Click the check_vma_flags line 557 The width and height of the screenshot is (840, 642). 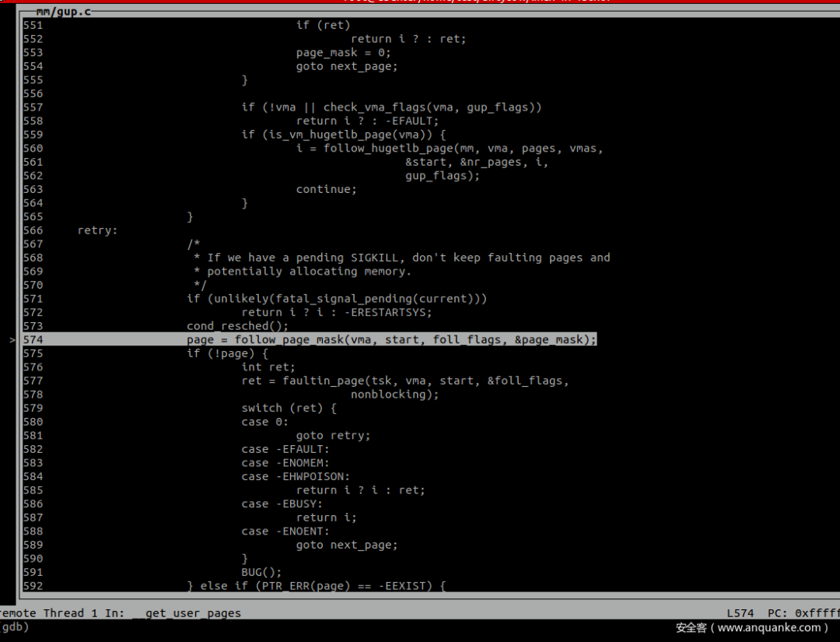391,107
